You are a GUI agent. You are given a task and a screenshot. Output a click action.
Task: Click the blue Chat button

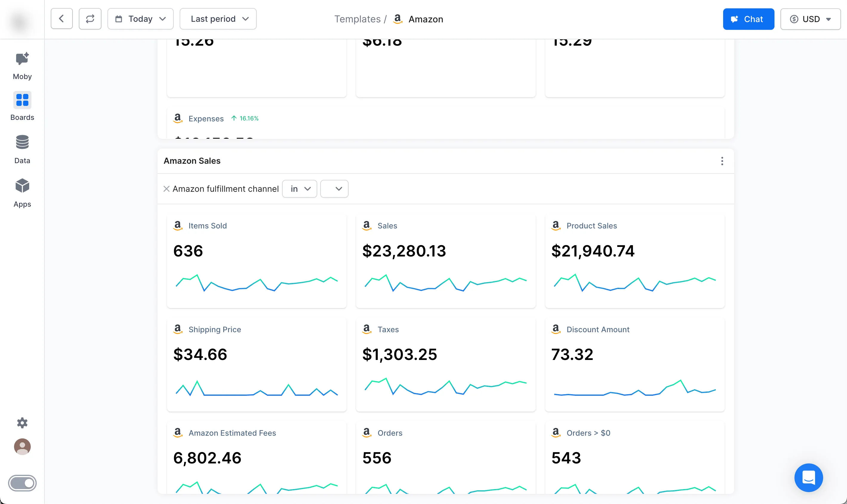(x=749, y=19)
